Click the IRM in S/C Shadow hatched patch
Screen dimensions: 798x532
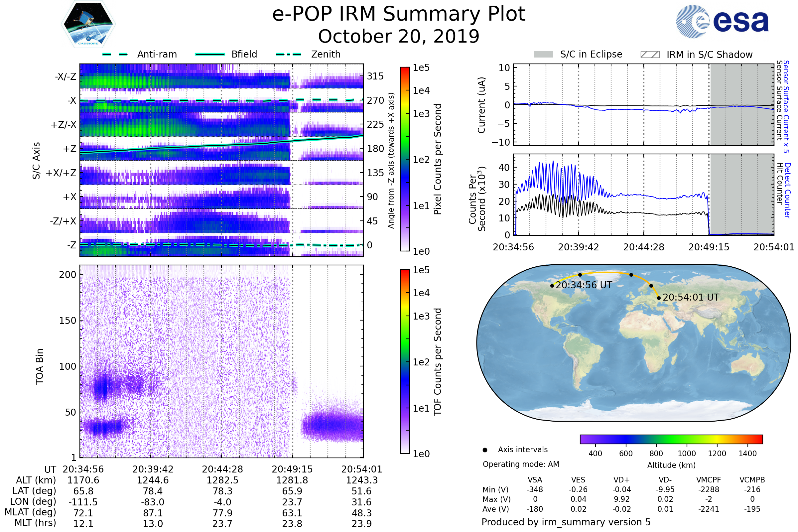coord(650,55)
